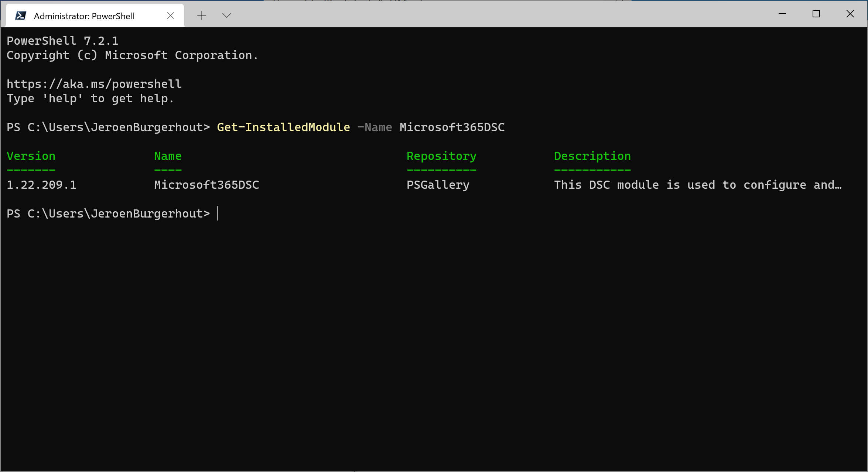
Task: Click the Version column header text
Action: [x=31, y=155]
